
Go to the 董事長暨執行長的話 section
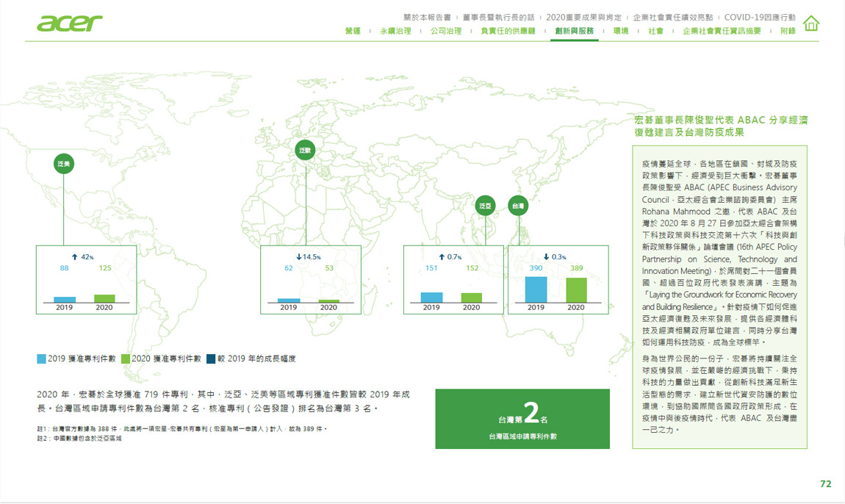[x=498, y=17]
